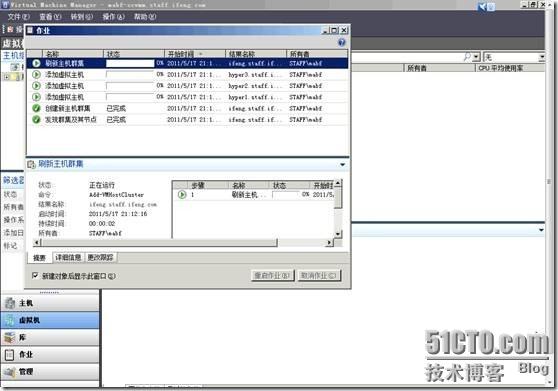Click 已完成 status of 创建新主机群集 job
Viewport: 558px width, 391px height.
[116, 108]
